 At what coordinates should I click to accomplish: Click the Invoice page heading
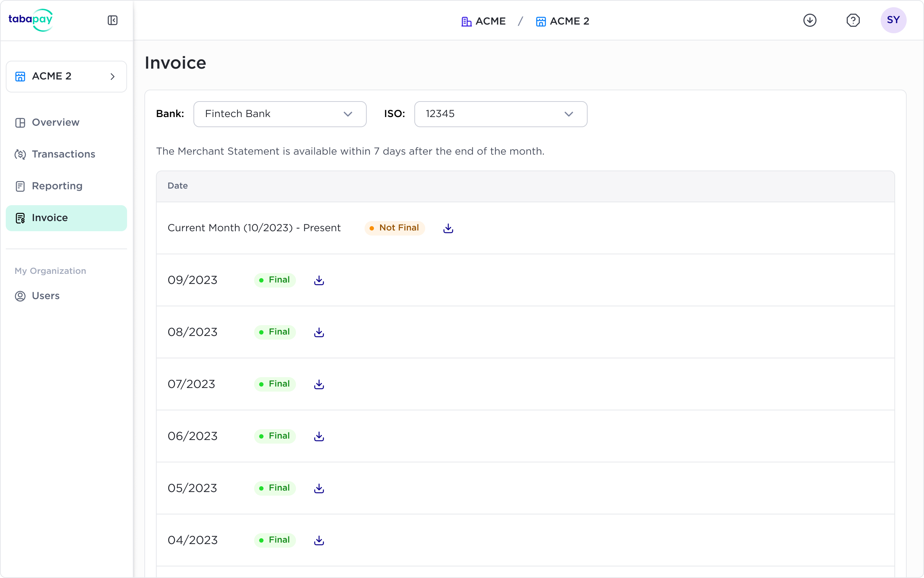175,63
